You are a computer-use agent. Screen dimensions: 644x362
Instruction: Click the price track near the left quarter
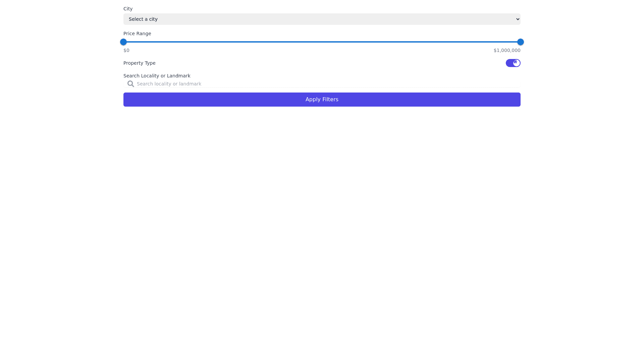point(223,42)
